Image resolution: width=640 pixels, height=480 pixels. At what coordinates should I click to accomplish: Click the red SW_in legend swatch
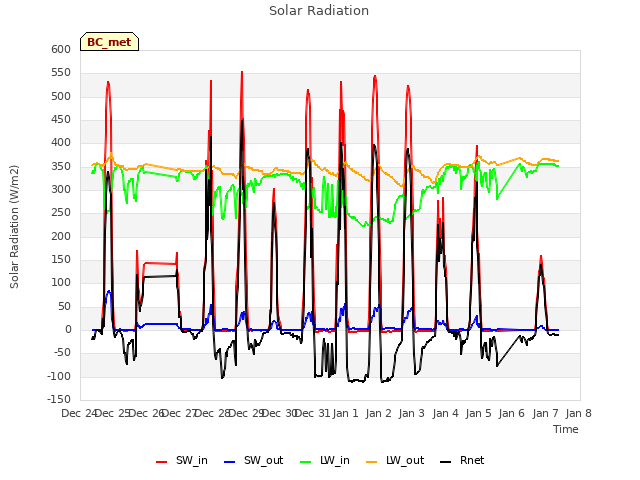click(x=161, y=462)
